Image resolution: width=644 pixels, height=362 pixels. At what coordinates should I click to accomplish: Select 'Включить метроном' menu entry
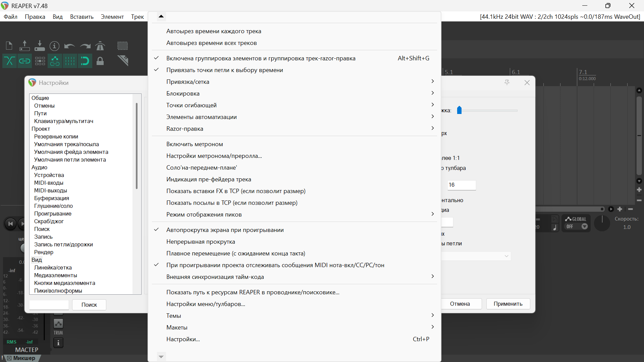pyautogui.click(x=195, y=144)
